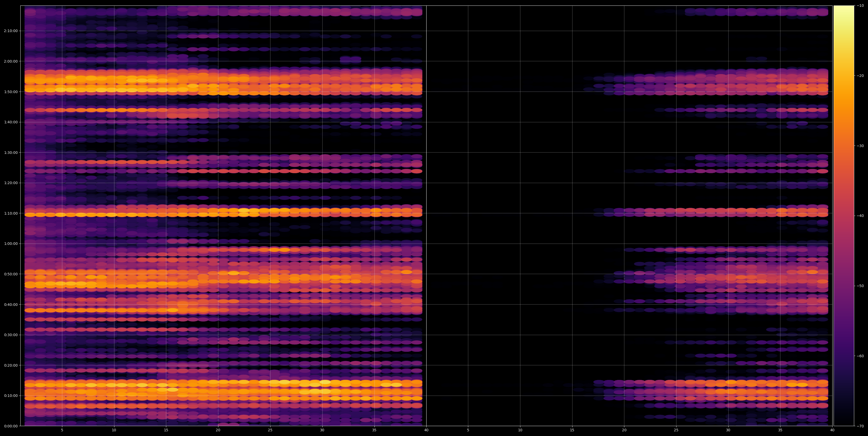Select x-axis tick 40 between the two plots
This screenshot has width=868, height=436.
point(426,430)
